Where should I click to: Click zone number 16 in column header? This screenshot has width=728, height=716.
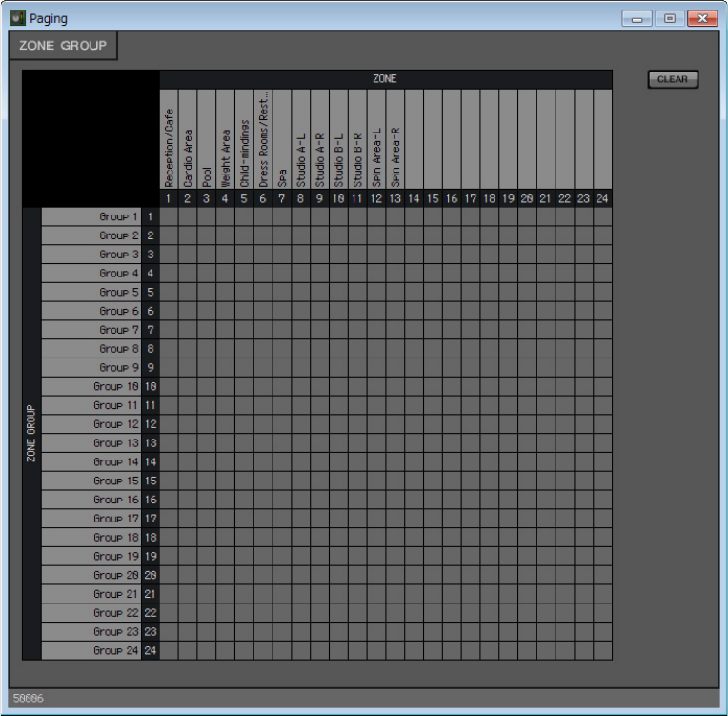point(452,199)
